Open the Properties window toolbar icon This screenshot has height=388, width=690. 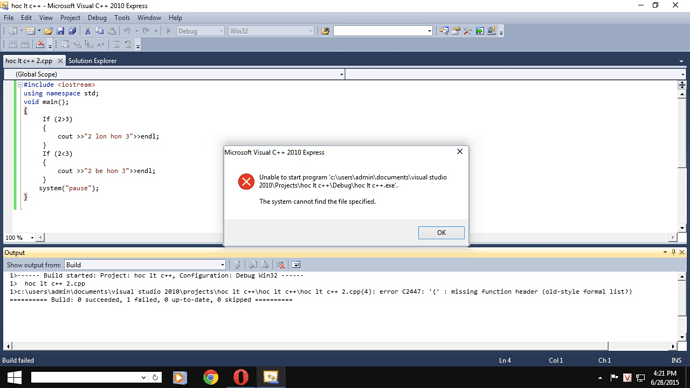tap(456, 31)
